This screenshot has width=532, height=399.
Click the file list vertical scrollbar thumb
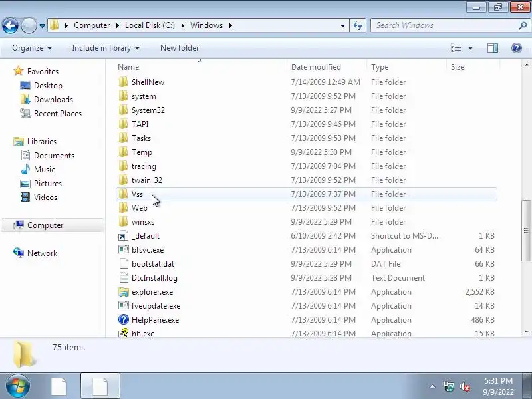526,231
